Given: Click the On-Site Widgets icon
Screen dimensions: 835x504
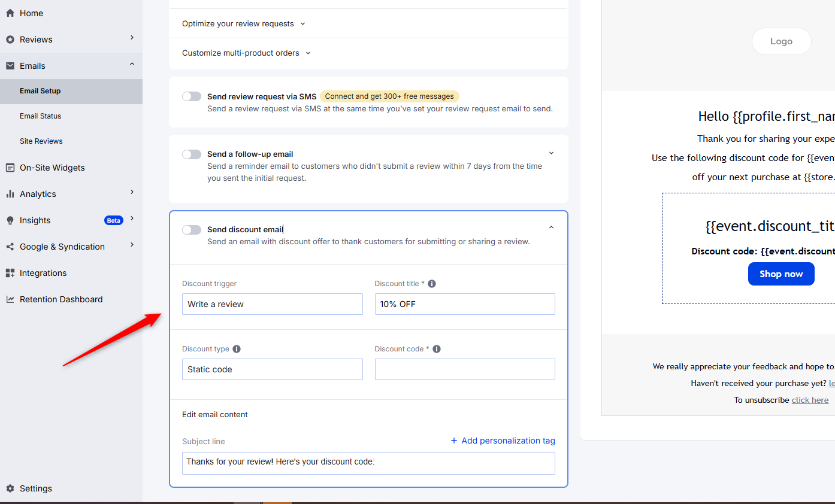Looking at the screenshot, I should coord(10,168).
